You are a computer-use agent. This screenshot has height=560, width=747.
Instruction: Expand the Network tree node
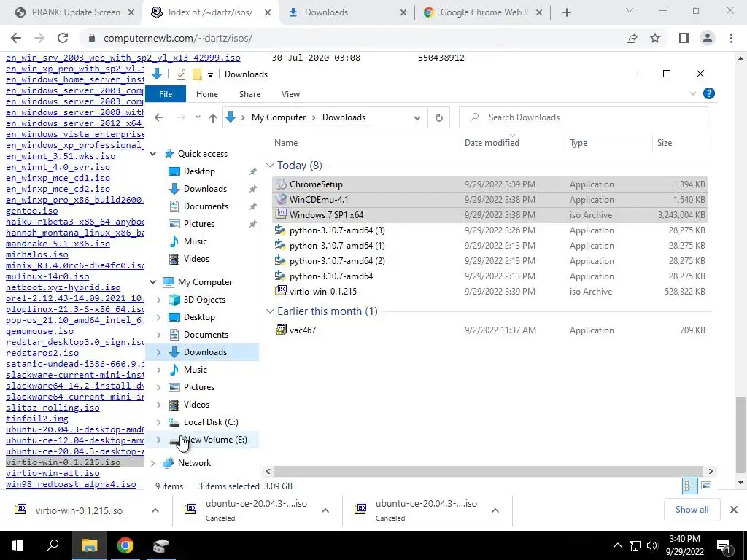coord(153,463)
